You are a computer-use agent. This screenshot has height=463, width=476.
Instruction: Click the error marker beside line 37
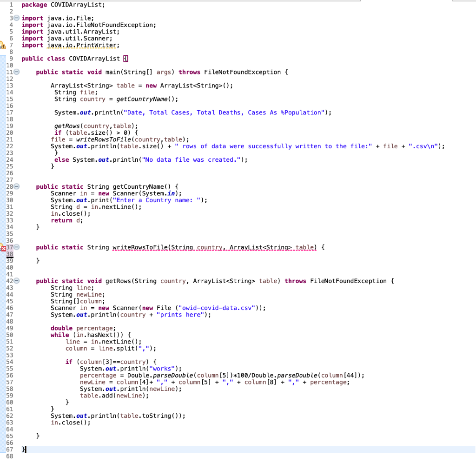pos(5,247)
